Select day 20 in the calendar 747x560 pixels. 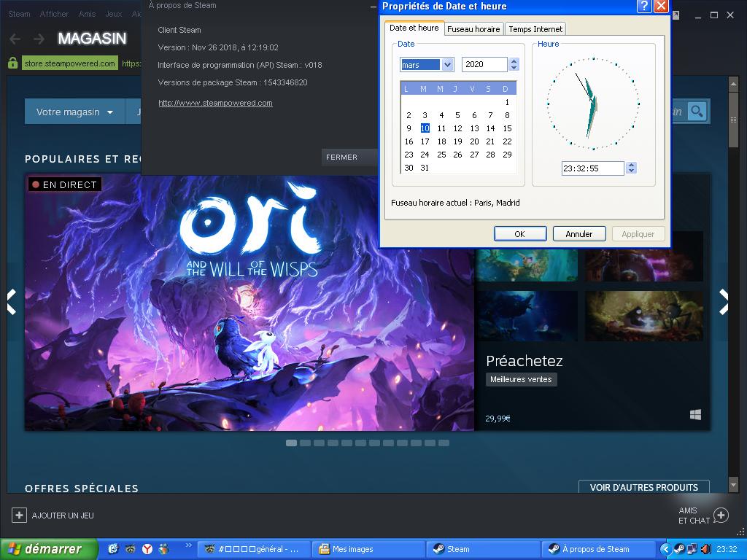click(474, 141)
